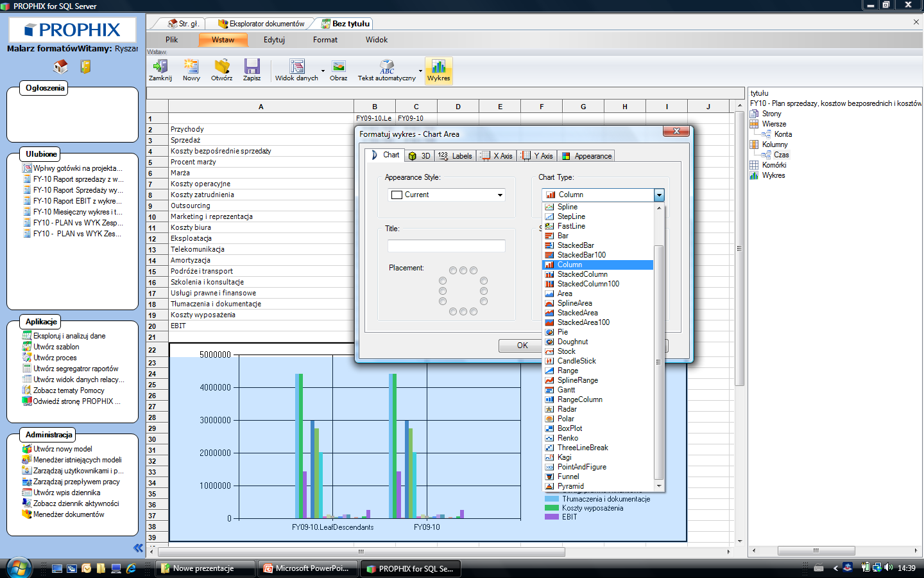
Task: Select bottom-center title placement radio button
Action: pyautogui.click(x=463, y=311)
